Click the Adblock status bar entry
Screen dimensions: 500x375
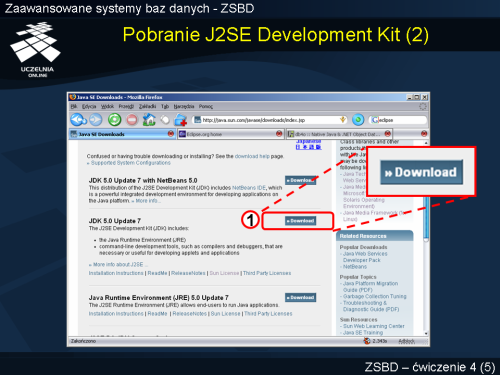coord(407,341)
